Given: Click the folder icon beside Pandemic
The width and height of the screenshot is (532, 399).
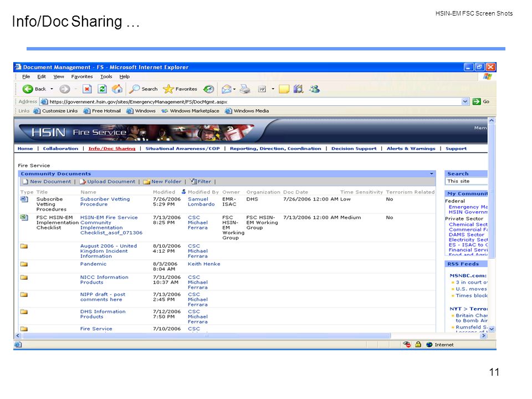Looking at the screenshot, I should (24, 264).
